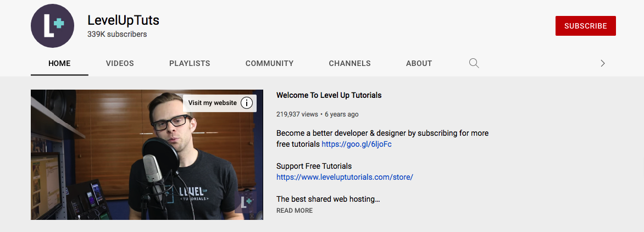
Task: Click the red SUBSCRIBE button
Action: (586, 26)
